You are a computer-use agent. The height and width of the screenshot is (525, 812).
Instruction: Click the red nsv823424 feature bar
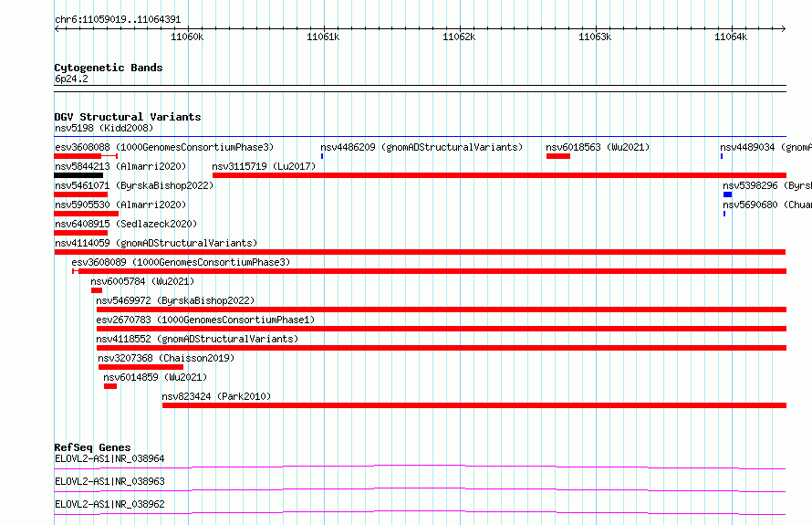click(474, 405)
